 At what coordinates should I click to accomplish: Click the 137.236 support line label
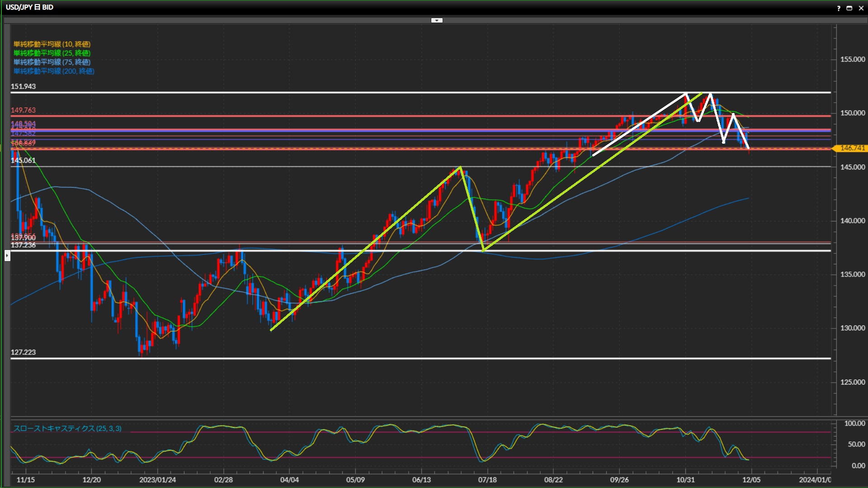tap(23, 245)
